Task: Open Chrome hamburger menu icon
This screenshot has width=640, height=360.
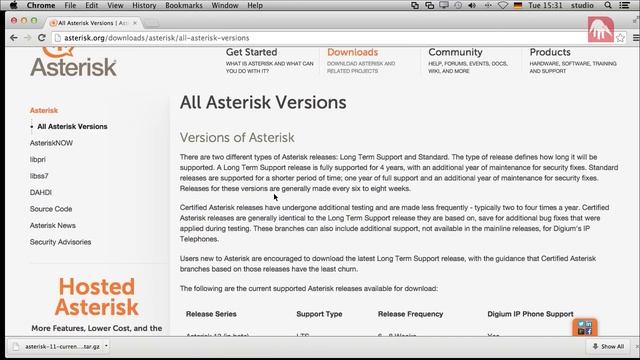Action: click(x=636, y=38)
